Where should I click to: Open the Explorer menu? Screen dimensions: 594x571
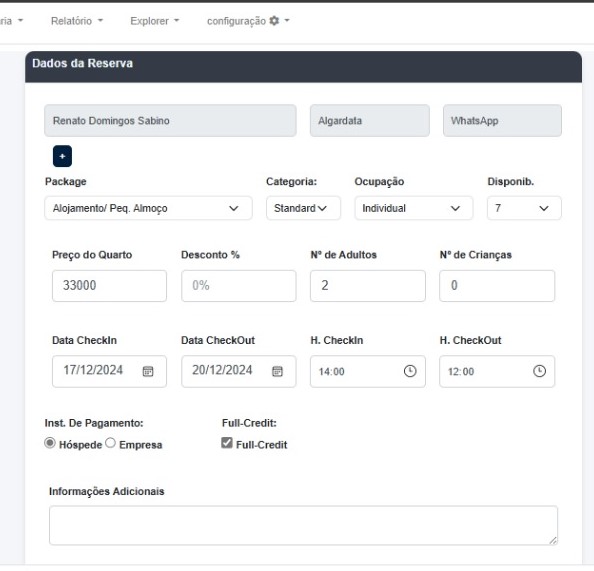pyautogui.click(x=155, y=21)
